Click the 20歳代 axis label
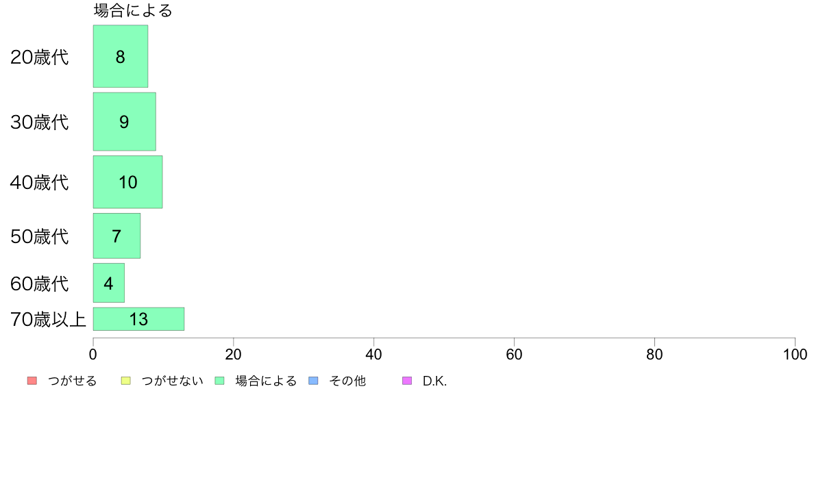 click(40, 57)
